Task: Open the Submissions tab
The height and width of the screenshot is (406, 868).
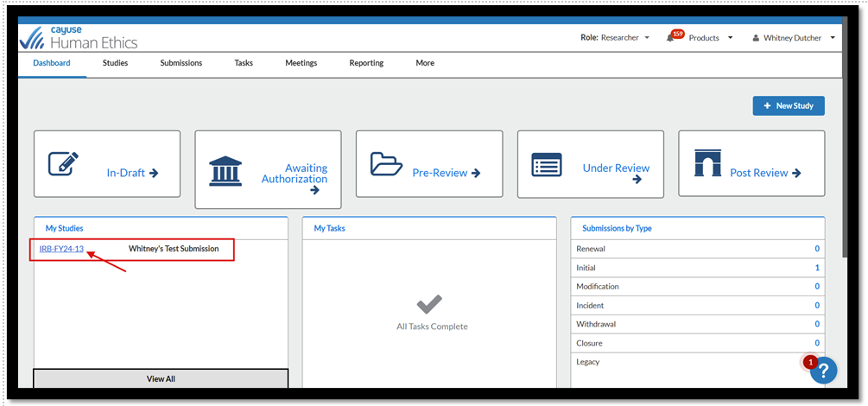Action: pos(181,63)
